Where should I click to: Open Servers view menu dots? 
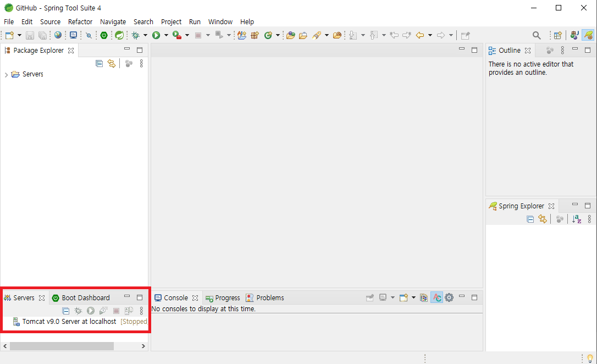tap(141, 311)
